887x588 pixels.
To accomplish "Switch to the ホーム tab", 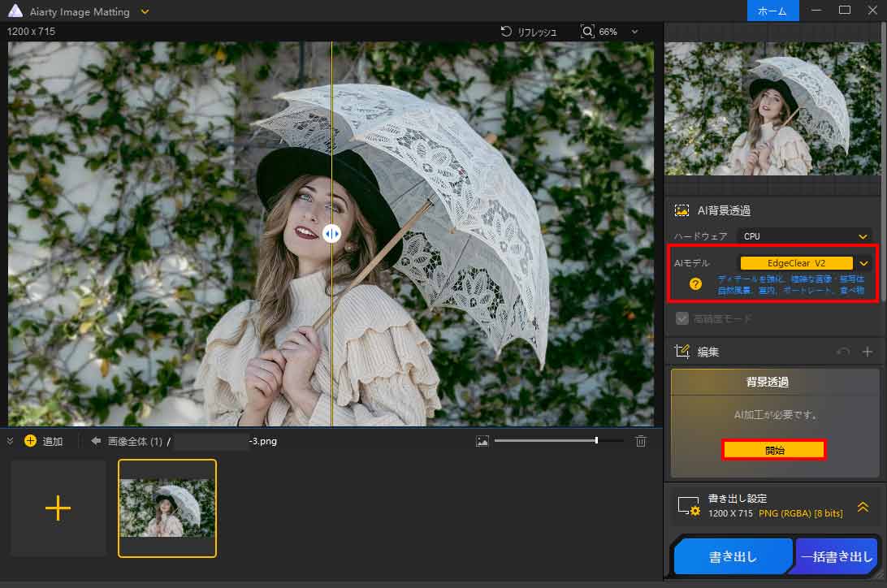I will [772, 11].
